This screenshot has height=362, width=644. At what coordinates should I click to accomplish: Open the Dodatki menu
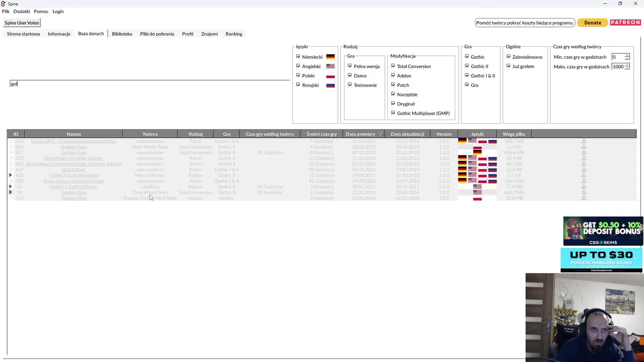tap(22, 11)
